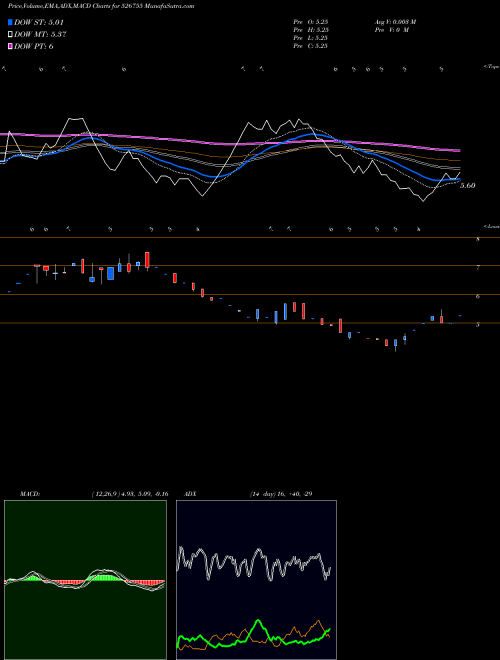Click the 5.60 price label on EMA chart

click(467, 185)
